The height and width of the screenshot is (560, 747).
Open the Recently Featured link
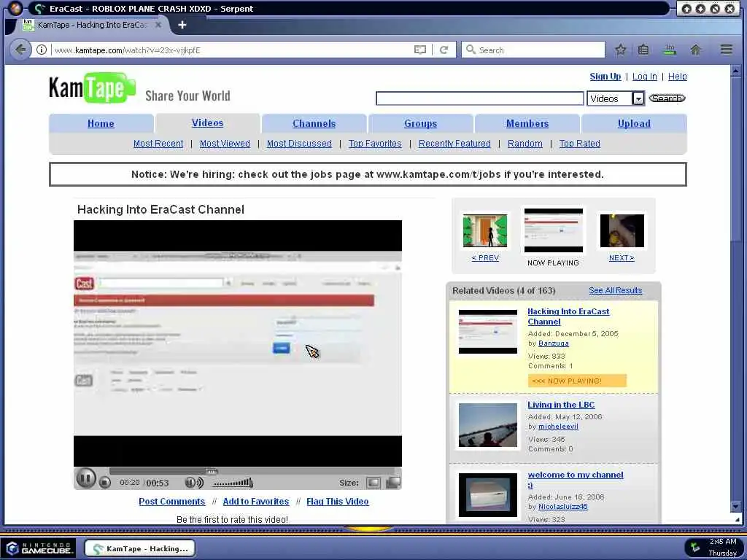[x=454, y=144]
